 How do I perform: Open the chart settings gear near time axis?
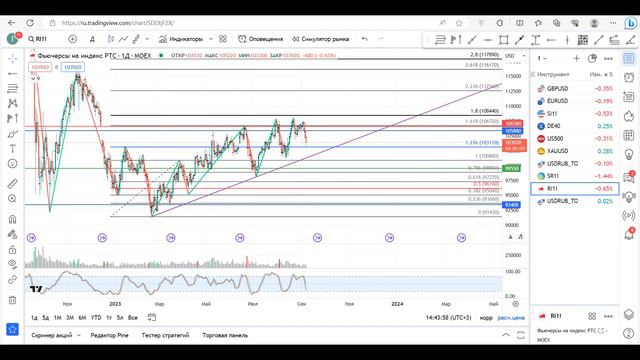click(x=516, y=304)
